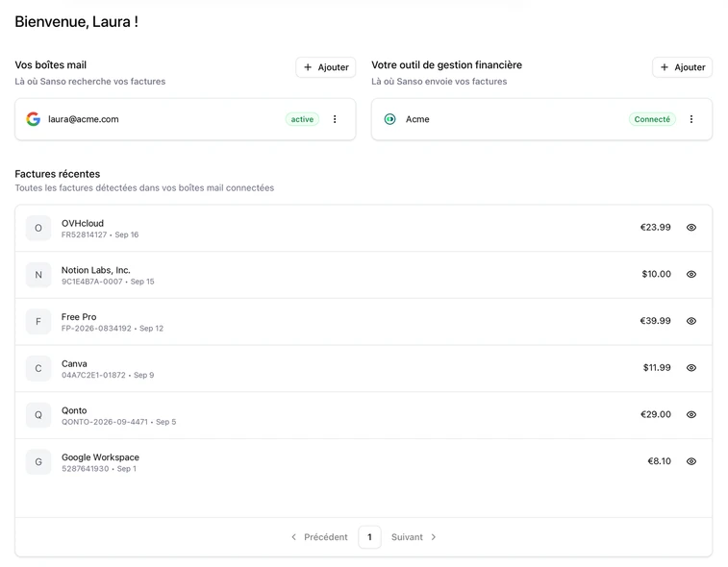The height and width of the screenshot is (567, 728).
Task: Click the $10.00 amount
Action: (x=657, y=274)
